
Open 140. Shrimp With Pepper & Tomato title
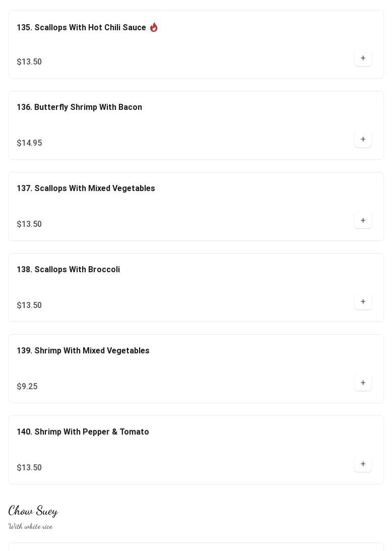(83, 432)
